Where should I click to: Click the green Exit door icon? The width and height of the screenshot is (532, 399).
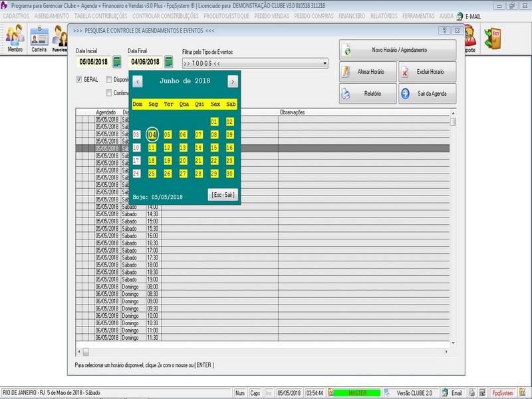(493, 38)
